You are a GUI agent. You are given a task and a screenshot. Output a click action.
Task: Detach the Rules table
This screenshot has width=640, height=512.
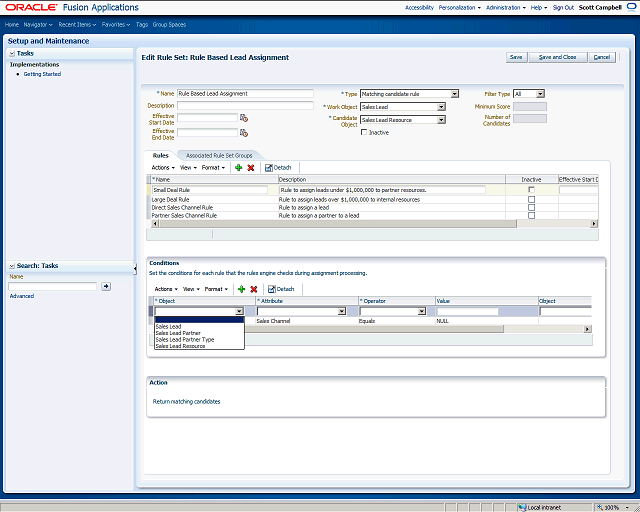pyautogui.click(x=278, y=168)
